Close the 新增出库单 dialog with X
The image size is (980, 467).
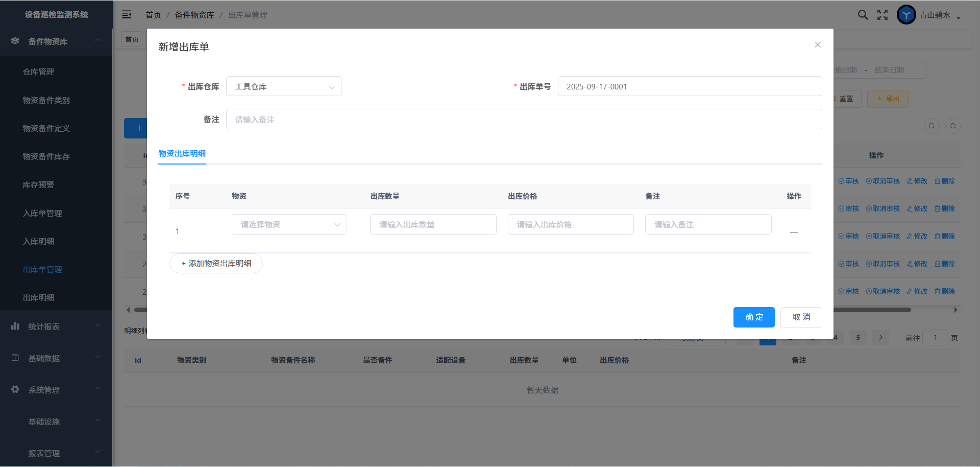818,45
